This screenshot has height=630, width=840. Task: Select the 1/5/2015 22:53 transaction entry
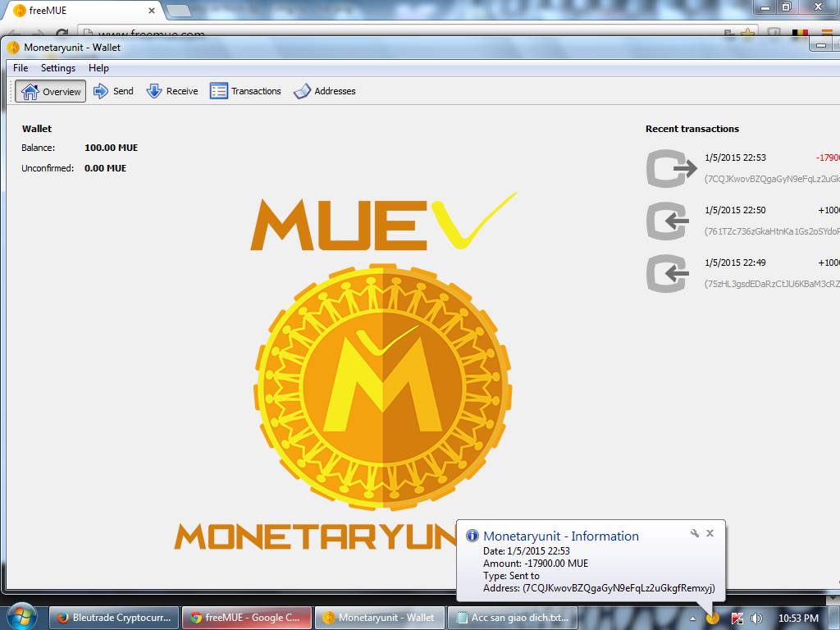(x=742, y=168)
